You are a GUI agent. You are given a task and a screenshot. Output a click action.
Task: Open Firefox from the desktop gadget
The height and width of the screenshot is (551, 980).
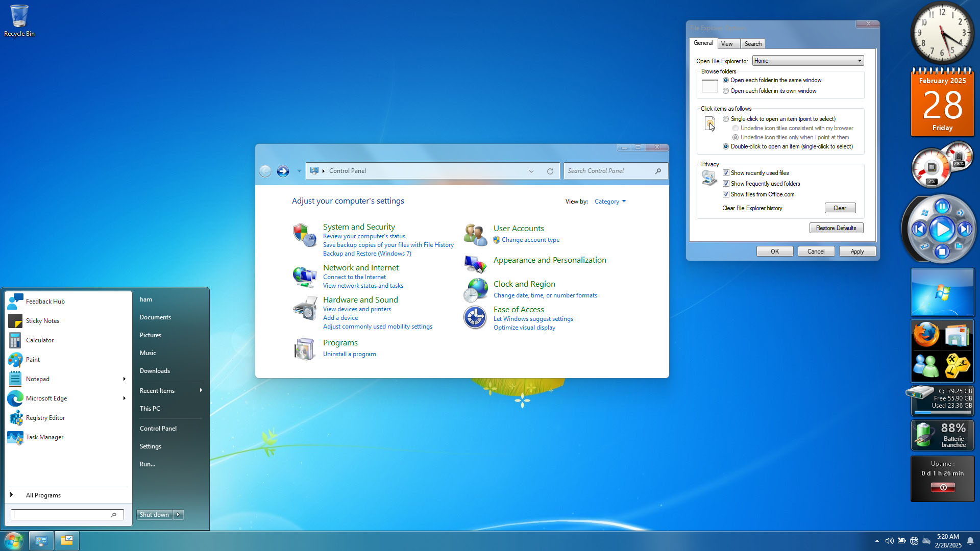click(926, 334)
